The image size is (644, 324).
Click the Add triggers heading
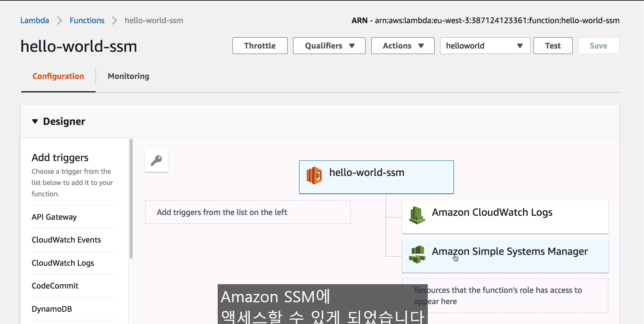[60, 157]
